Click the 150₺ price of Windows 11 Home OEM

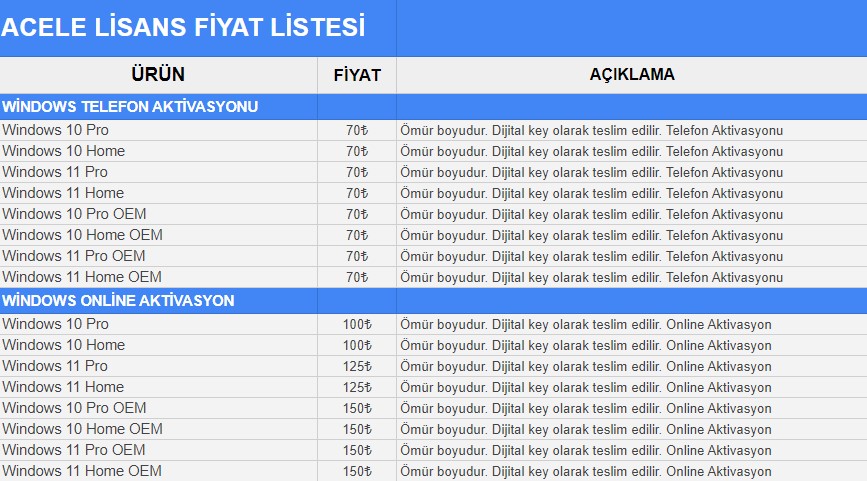pyautogui.click(x=357, y=471)
